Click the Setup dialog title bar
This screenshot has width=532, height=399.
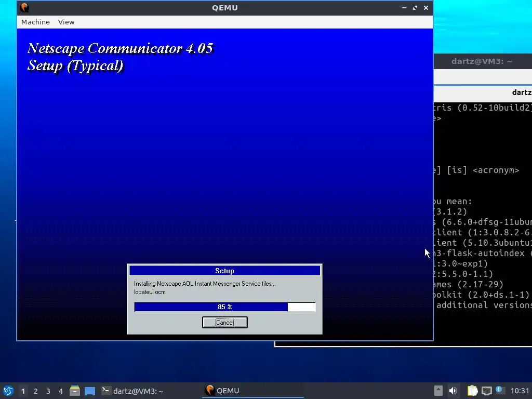point(224,271)
